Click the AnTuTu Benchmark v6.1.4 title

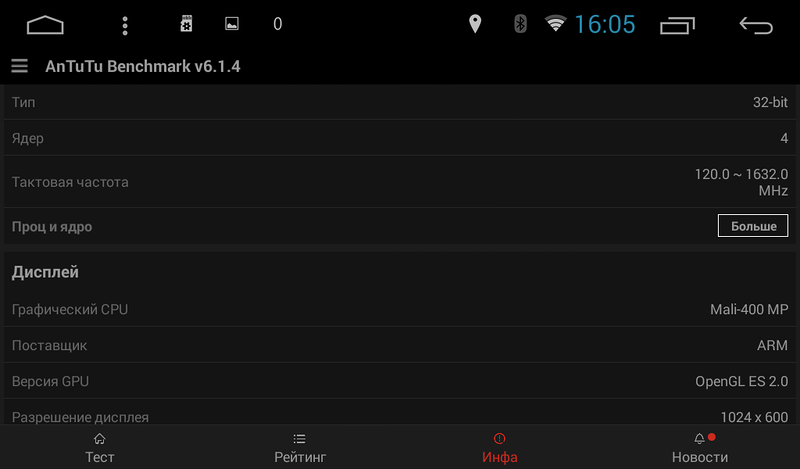pos(143,66)
